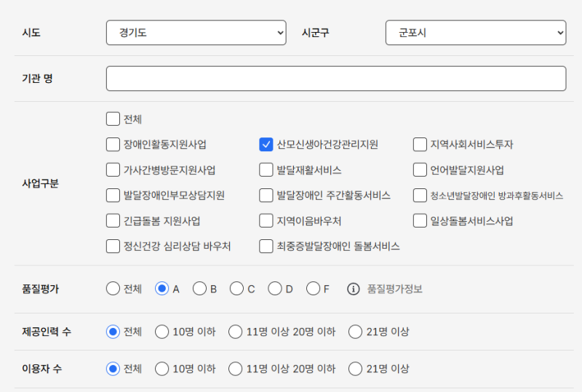Check the 언어발달지원사업 checkbox
Viewport: 582px width, 392px height.
[420, 170]
